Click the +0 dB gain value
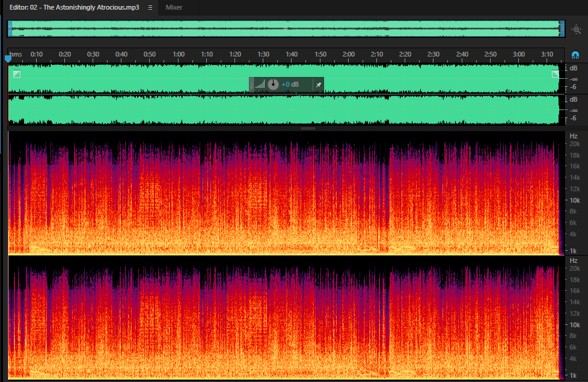The width and height of the screenshot is (588, 382). (x=290, y=84)
